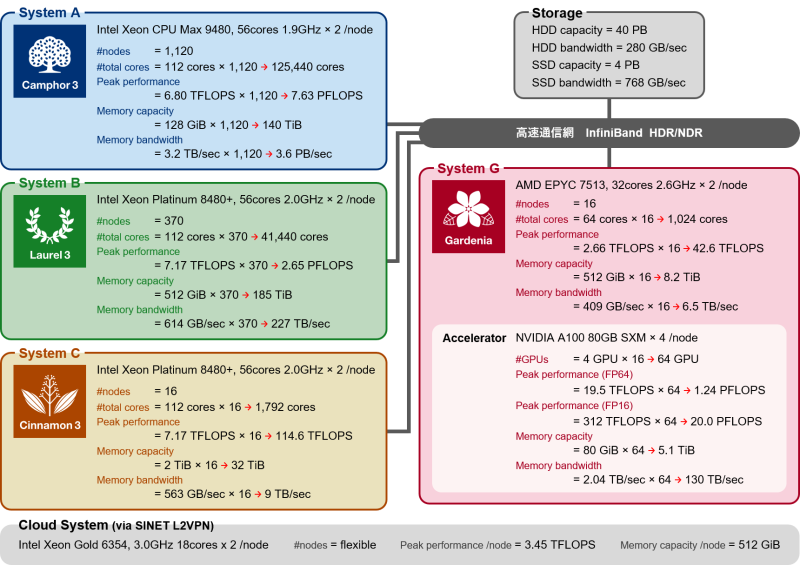Select the System G heading
Viewport: 800px width, 565px height.
pyautogui.click(x=468, y=168)
